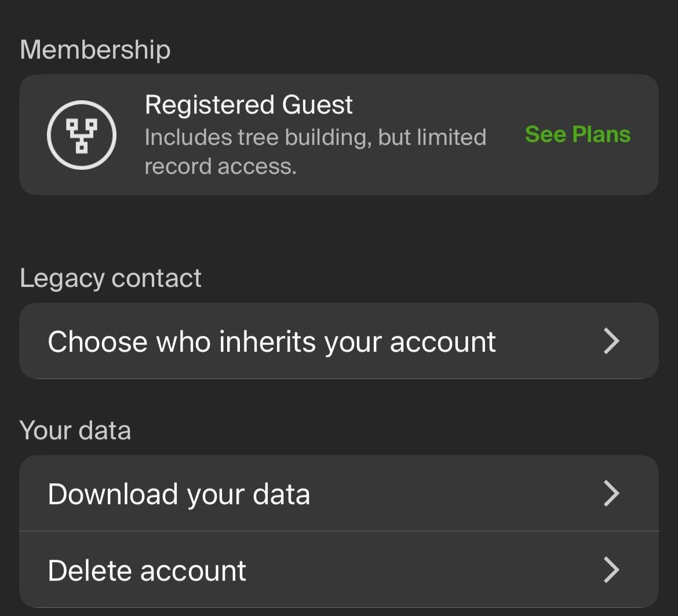The height and width of the screenshot is (616, 678).
Task: Open the See Plans link
Action: click(577, 134)
